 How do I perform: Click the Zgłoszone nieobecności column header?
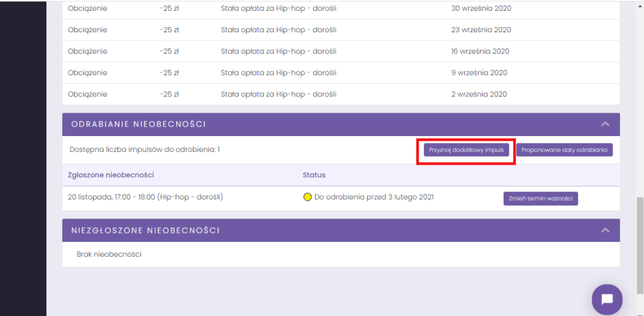tap(111, 175)
